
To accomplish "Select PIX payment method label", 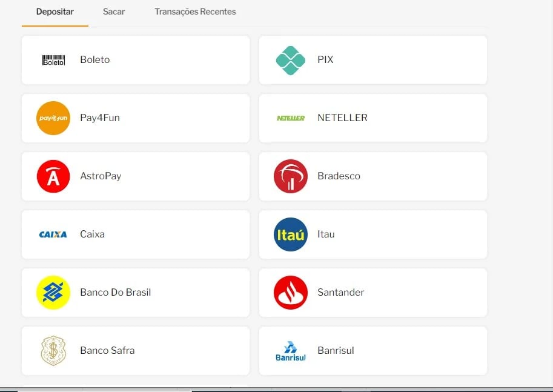I will (325, 59).
